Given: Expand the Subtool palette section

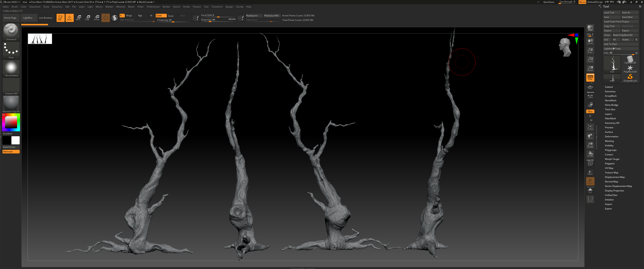Looking at the screenshot, I should click(x=609, y=87).
